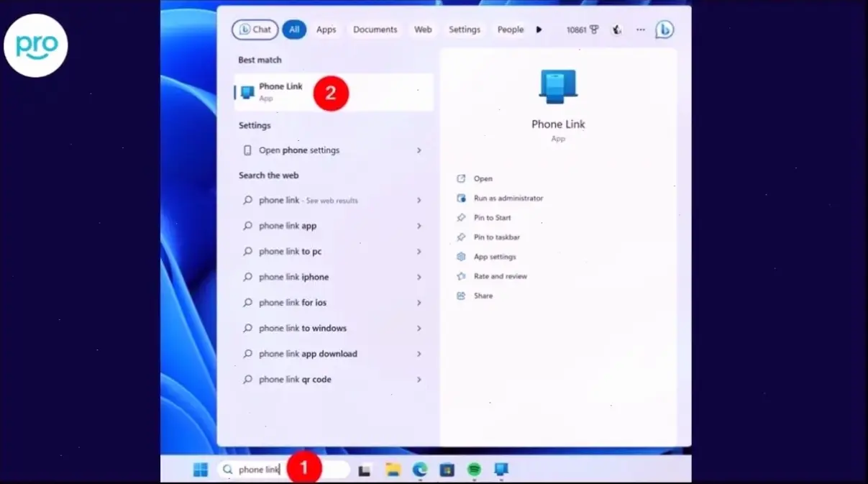Expand the 'Open phone settings' arrow
The image size is (868, 484).
pyautogui.click(x=419, y=150)
